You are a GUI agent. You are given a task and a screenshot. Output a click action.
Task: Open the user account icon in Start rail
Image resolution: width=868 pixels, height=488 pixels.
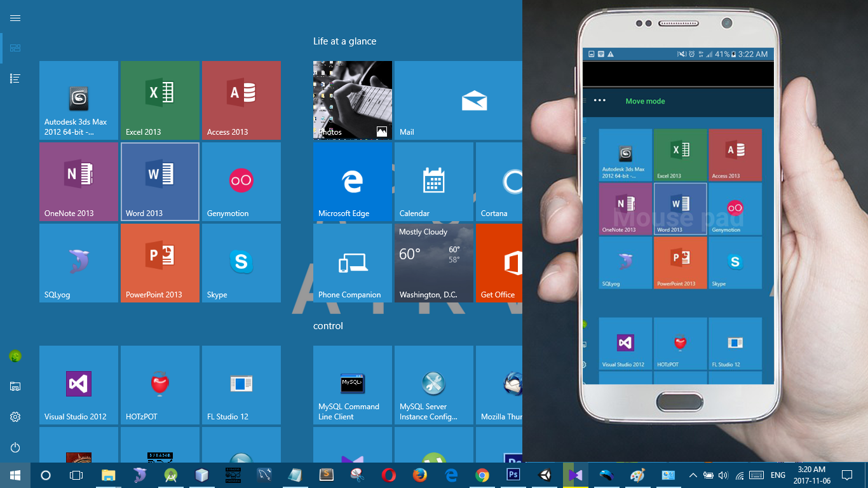pos(15,356)
